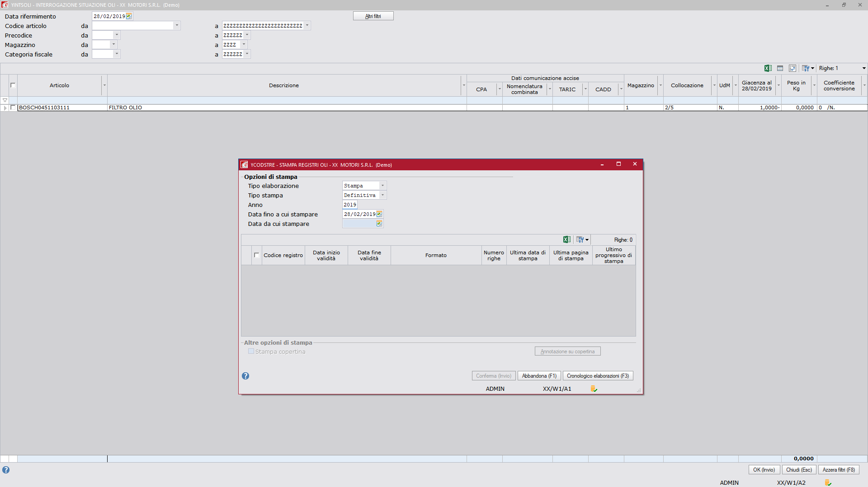The width and height of the screenshot is (868, 487).
Task: Select FILTRO OLIO description cell
Action: (x=287, y=108)
